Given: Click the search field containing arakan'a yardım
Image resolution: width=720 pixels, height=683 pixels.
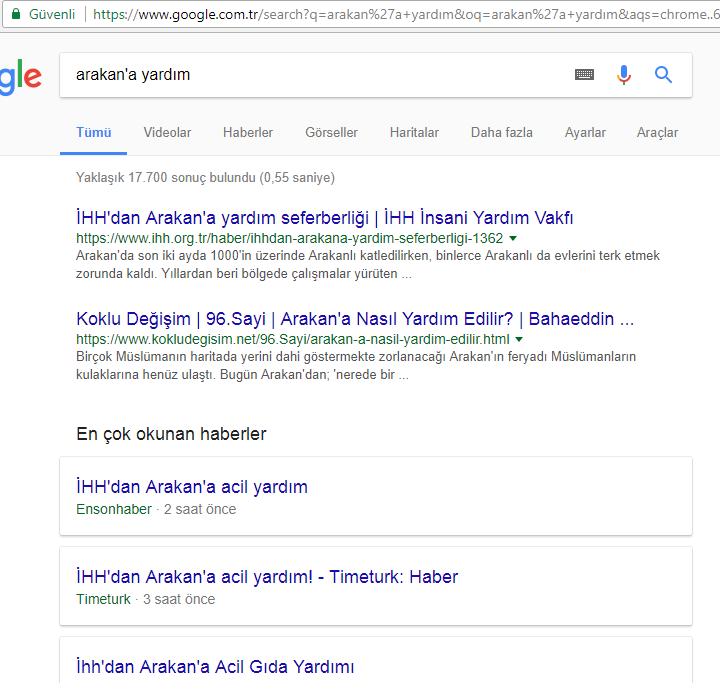Looking at the screenshot, I should pos(310,75).
